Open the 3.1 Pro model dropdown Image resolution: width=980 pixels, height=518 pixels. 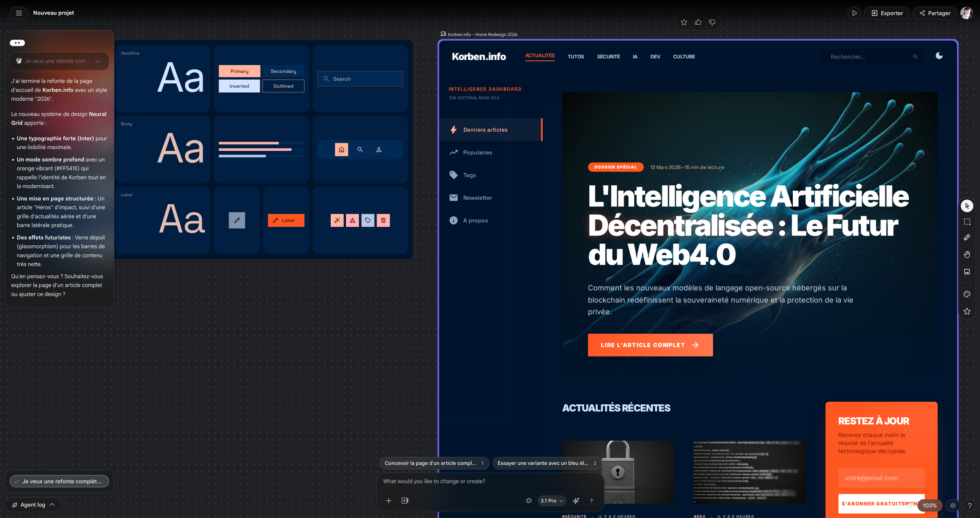click(551, 500)
